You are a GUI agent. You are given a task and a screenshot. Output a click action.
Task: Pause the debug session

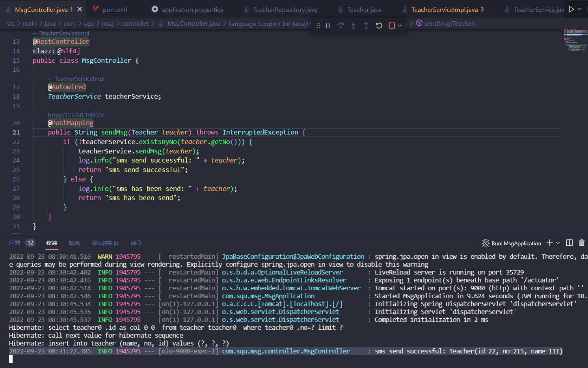click(328, 26)
